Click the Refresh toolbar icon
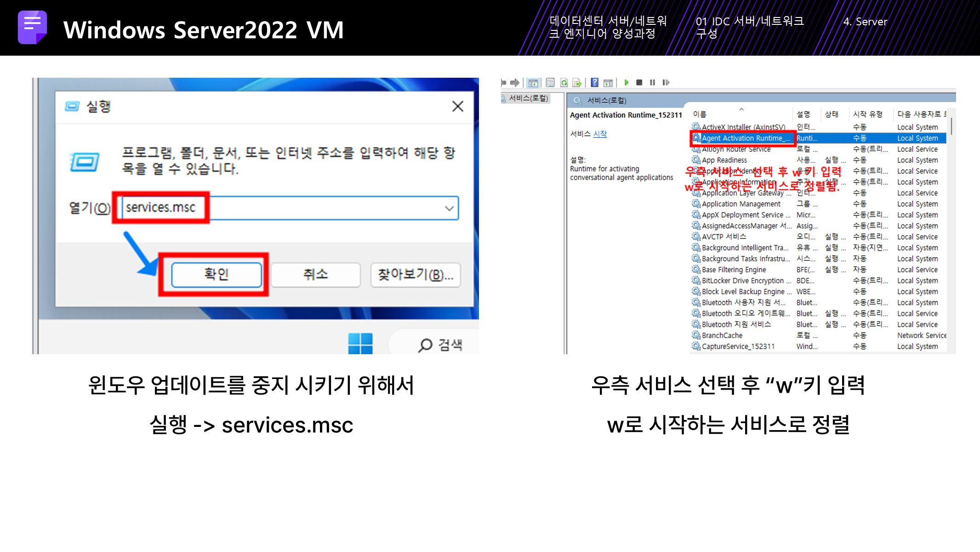Screen dimensions: 980x552 [564, 83]
